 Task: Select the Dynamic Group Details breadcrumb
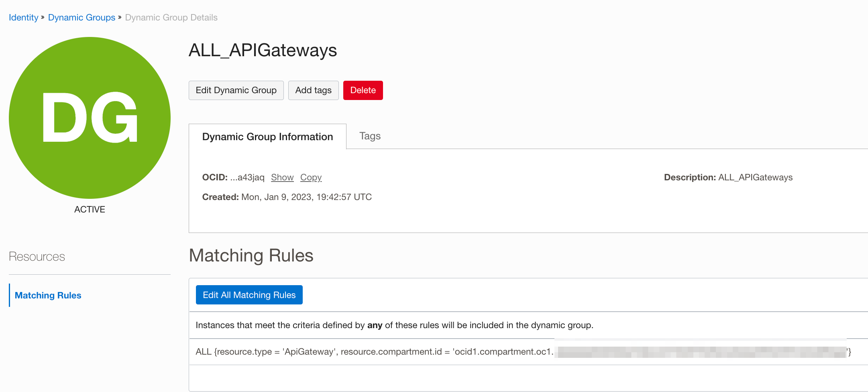click(171, 17)
